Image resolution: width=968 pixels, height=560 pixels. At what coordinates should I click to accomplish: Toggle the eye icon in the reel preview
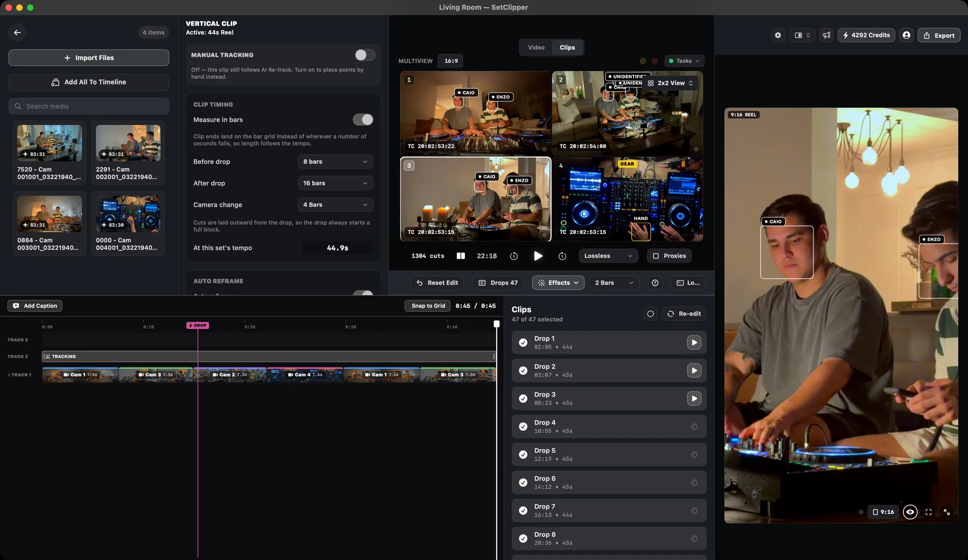910,512
